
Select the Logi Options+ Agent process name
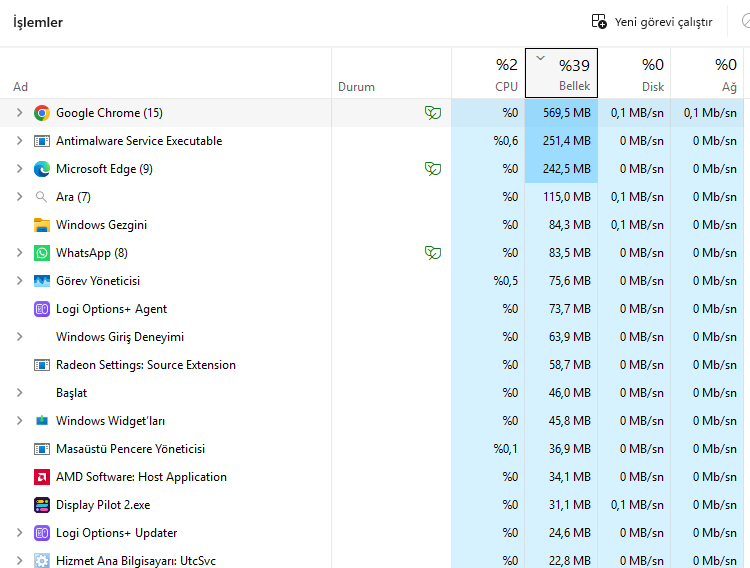(111, 309)
